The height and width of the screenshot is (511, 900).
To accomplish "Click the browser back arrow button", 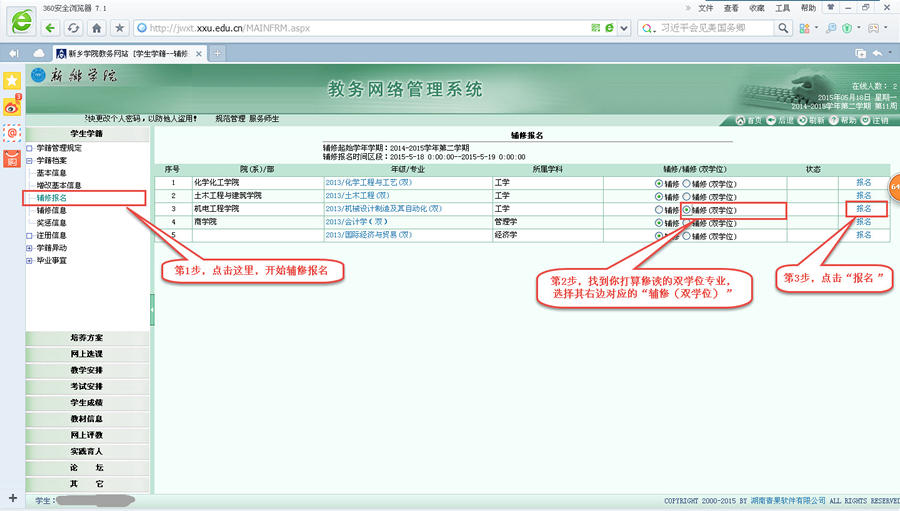I will click(50, 28).
